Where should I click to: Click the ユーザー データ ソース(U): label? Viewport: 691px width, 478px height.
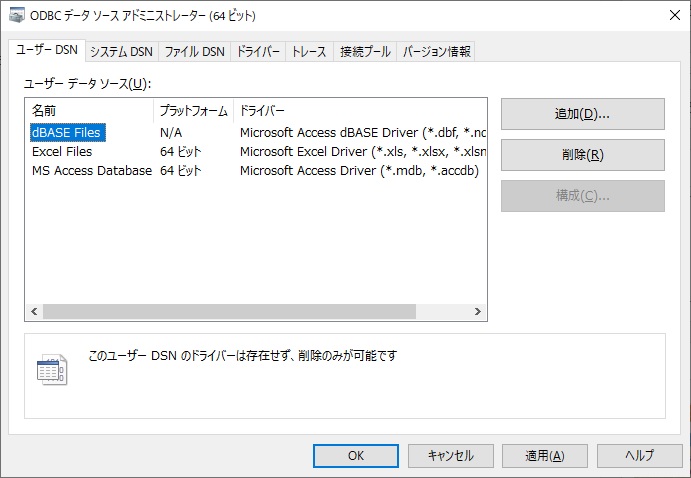[x=87, y=83]
